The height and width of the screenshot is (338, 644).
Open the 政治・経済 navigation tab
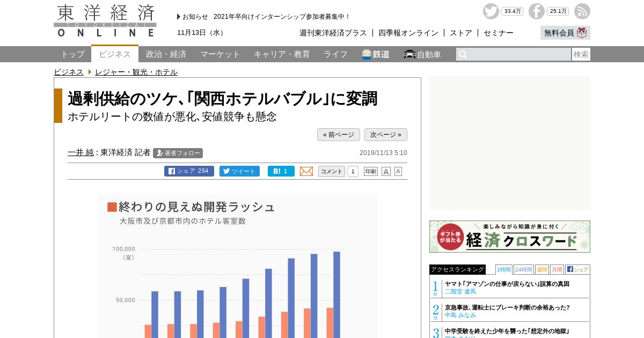coord(166,54)
